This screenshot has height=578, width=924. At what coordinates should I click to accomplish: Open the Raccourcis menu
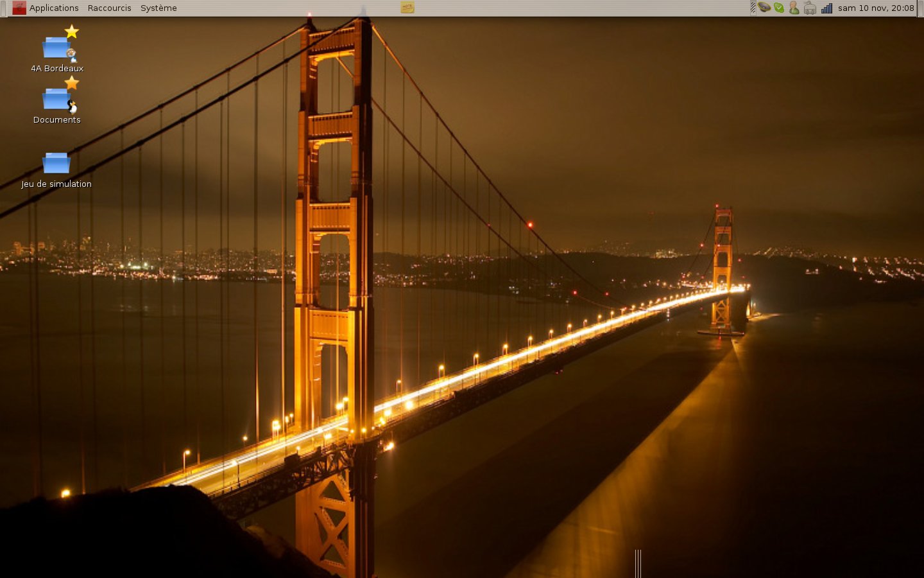(x=109, y=8)
